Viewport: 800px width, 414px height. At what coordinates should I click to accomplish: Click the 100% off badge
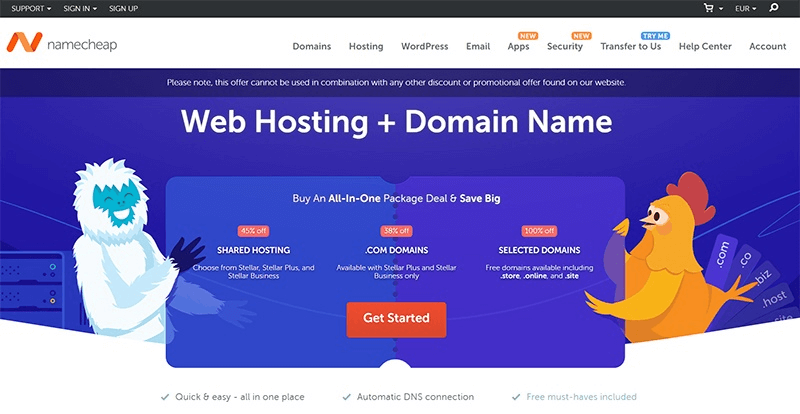tap(539, 231)
